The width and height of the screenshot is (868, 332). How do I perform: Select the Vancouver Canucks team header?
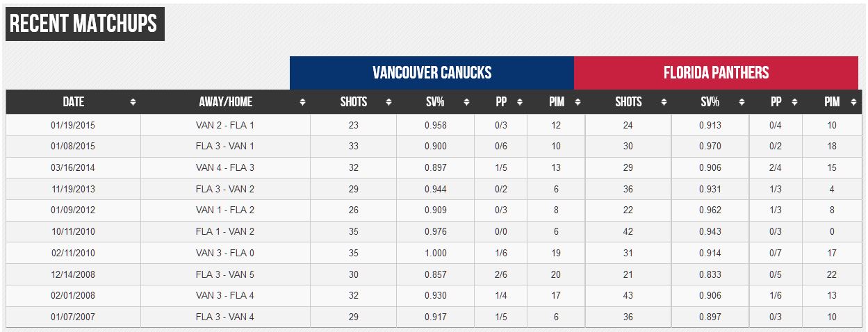point(432,73)
